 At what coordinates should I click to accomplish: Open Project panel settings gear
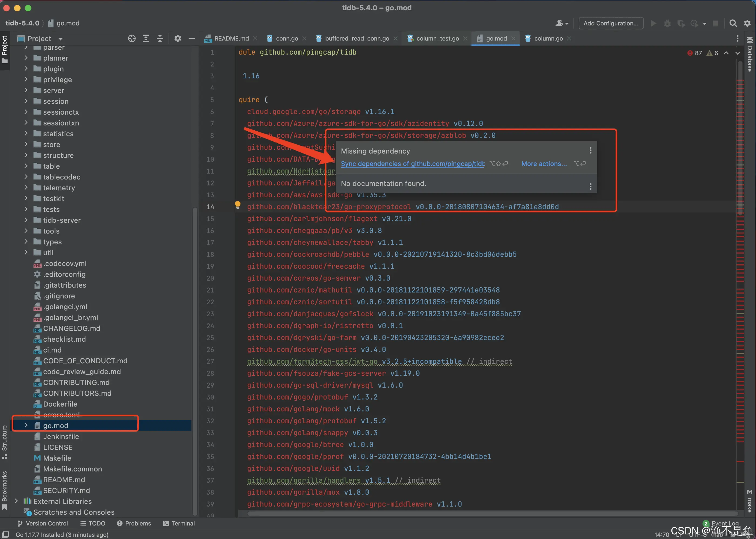pos(178,38)
